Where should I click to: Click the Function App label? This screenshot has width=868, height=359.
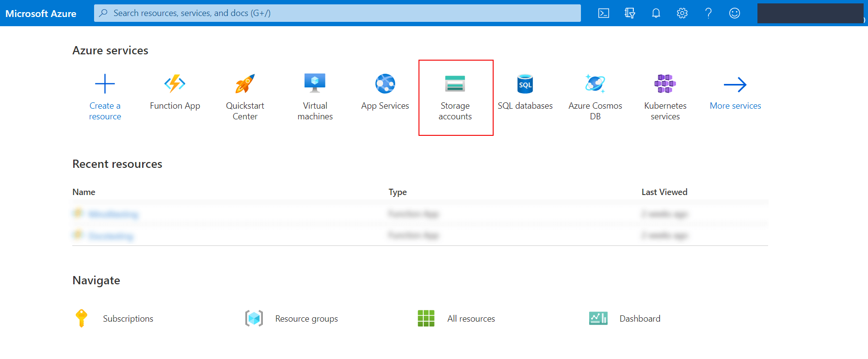coord(175,106)
